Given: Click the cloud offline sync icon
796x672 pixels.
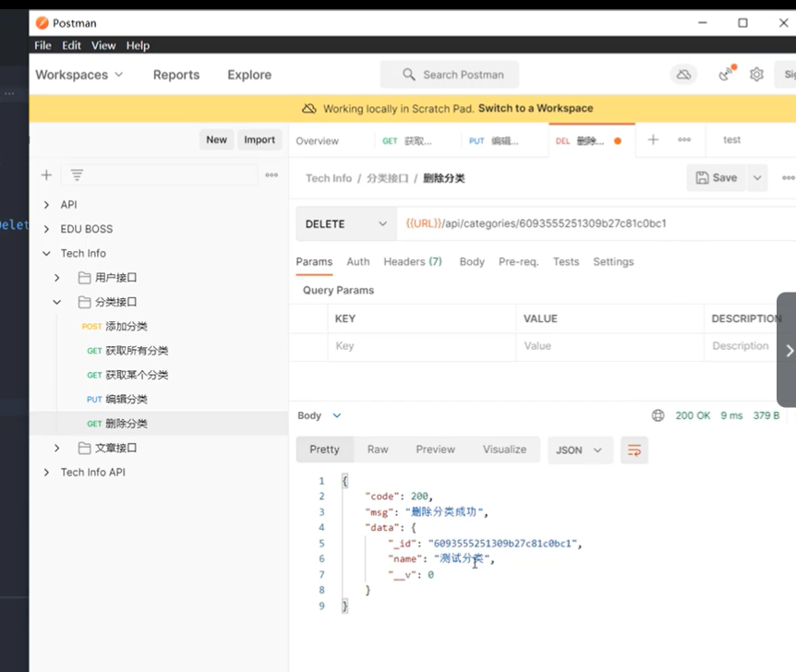Looking at the screenshot, I should tap(683, 75).
